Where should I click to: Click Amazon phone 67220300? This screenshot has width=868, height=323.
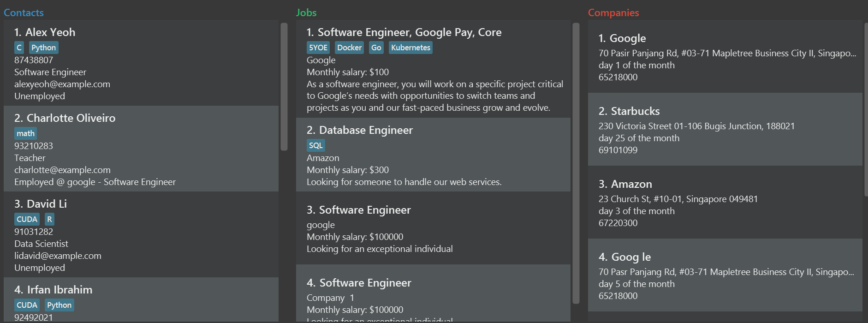pos(618,223)
